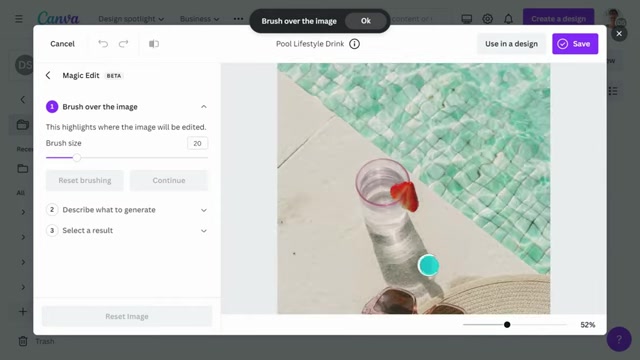This screenshot has width=640, height=360.
Task: Collapse the Brush over the image step
Action: pyautogui.click(x=204, y=107)
